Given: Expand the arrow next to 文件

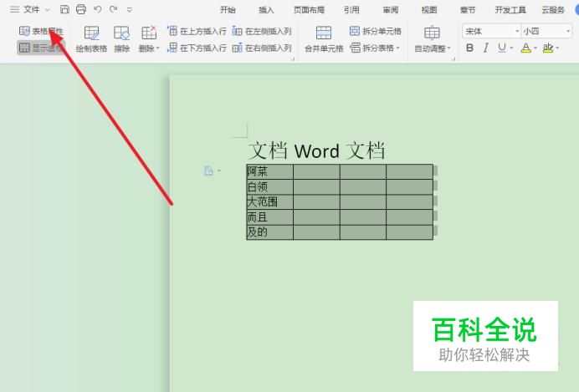Looking at the screenshot, I should pyautogui.click(x=47, y=10).
